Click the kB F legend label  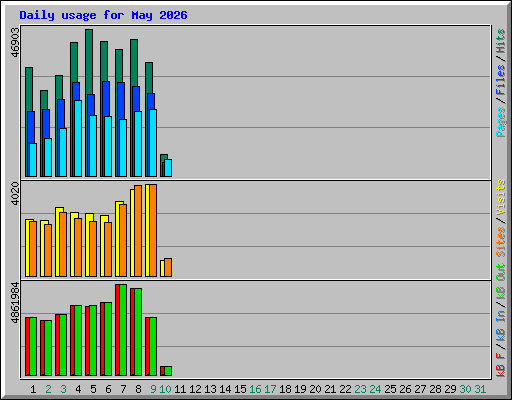click(x=501, y=365)
